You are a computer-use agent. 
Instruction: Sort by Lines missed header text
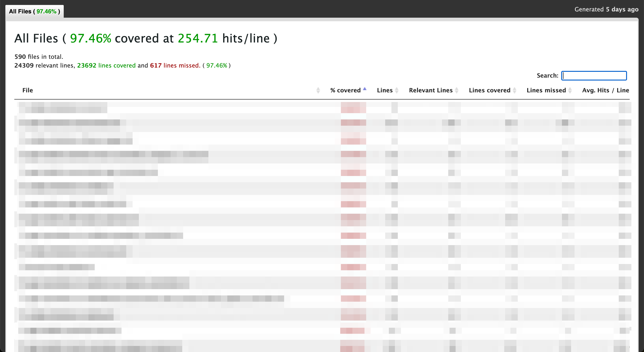point(546,90)
